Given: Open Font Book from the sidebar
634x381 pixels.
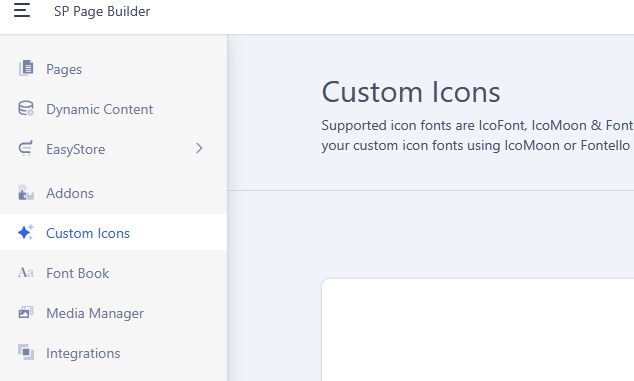Looking at the screenshot, I should pos(113,273).
